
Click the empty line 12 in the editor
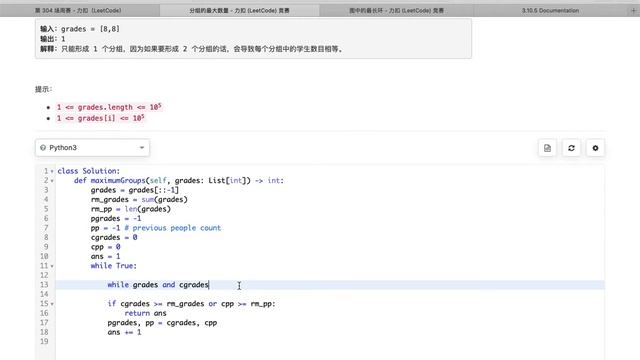tap(330, 275)
